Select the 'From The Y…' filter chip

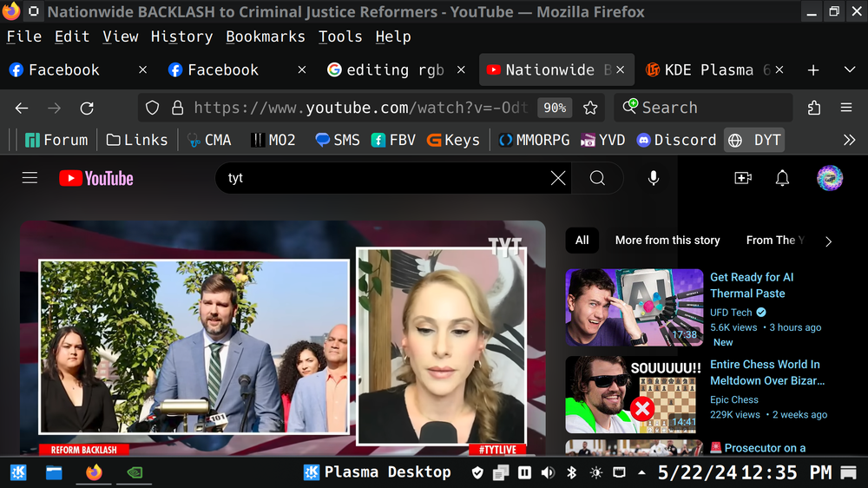(x=775, y=241)
